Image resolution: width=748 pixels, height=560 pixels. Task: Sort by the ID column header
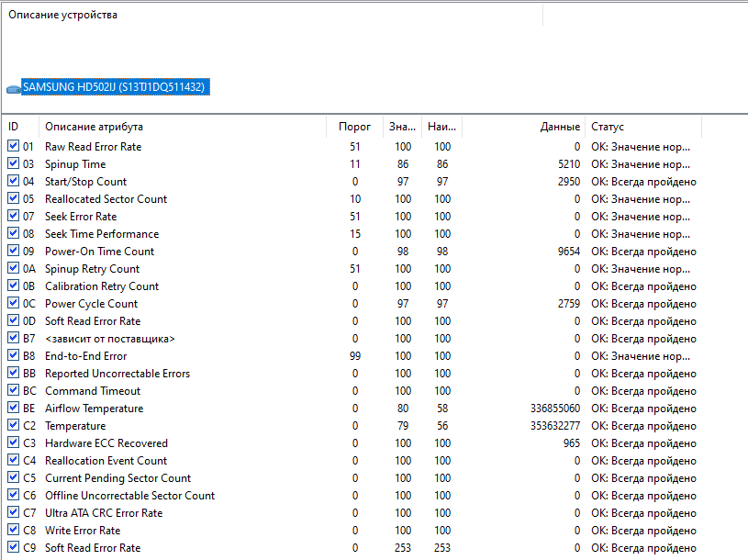20,127
